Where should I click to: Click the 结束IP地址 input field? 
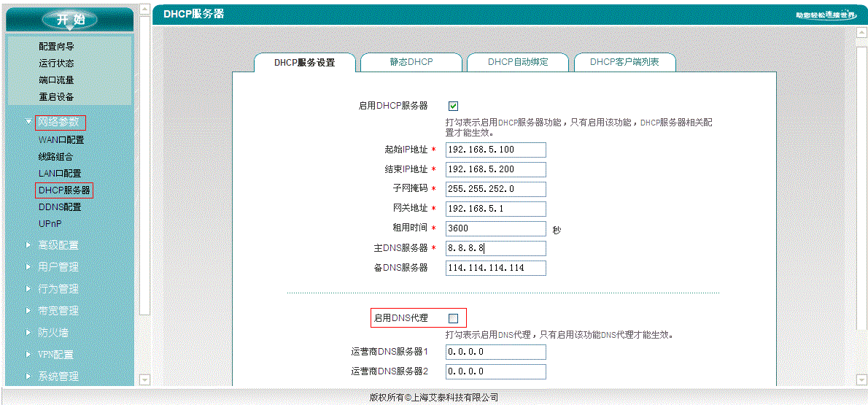(x=495, y=169)
